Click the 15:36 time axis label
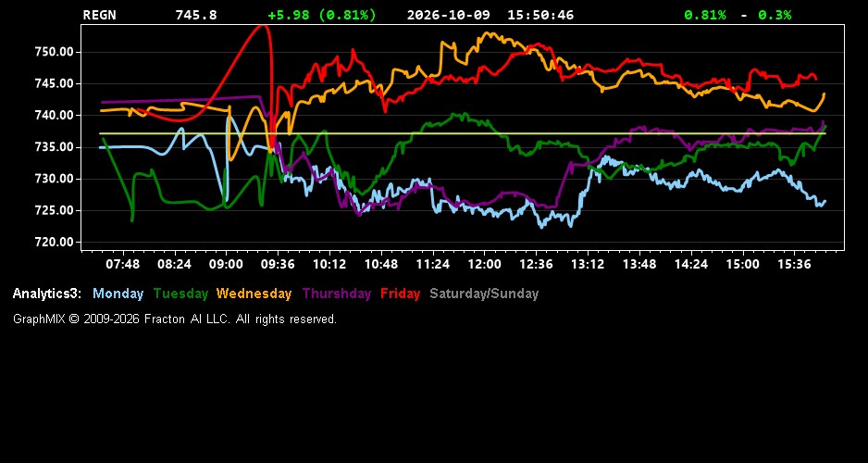868x463 pixels. coord(794,264)
